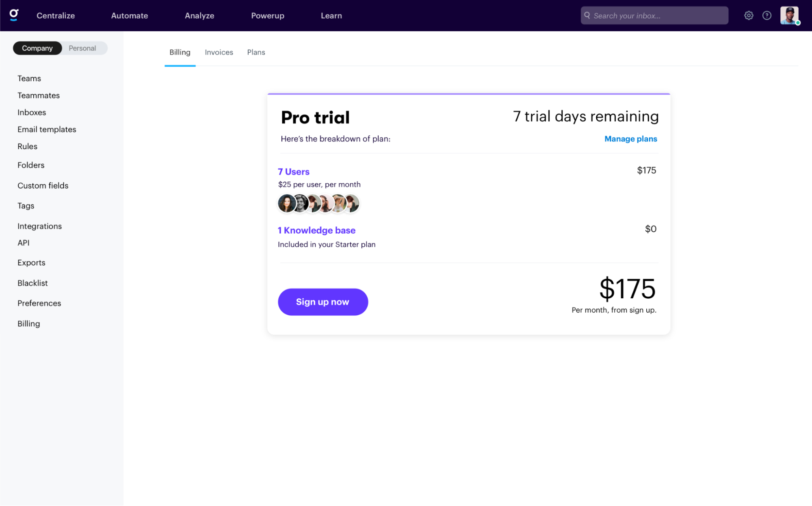Screen dimensions: 812x506
Task: Focus the Search your inbox field
Action: (x=658, y=15)
